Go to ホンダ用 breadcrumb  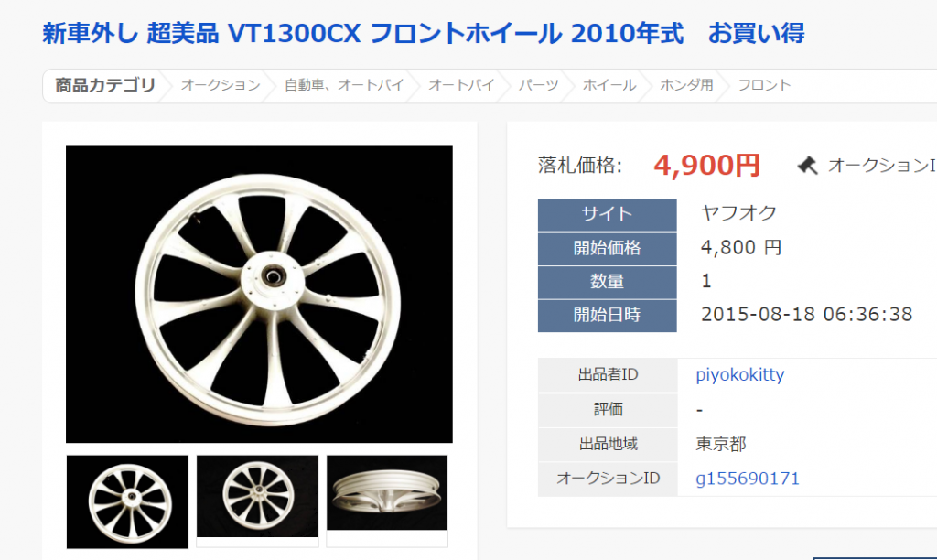pos(686,85)
